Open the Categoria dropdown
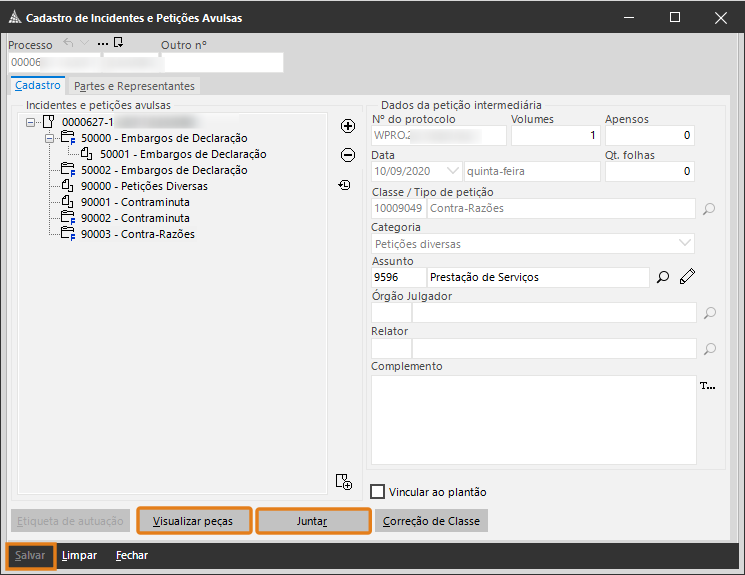 click(685, 243)
